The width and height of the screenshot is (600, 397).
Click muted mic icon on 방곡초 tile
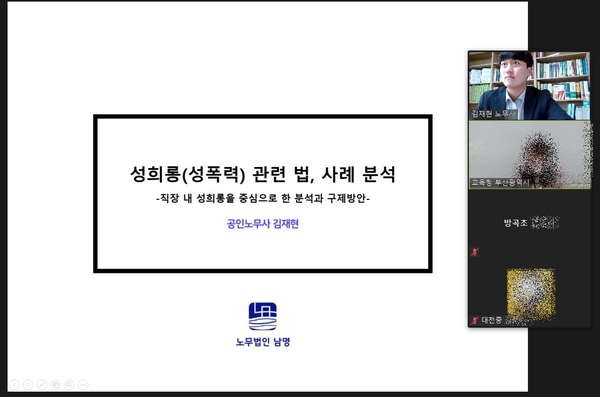coord(475,252)
